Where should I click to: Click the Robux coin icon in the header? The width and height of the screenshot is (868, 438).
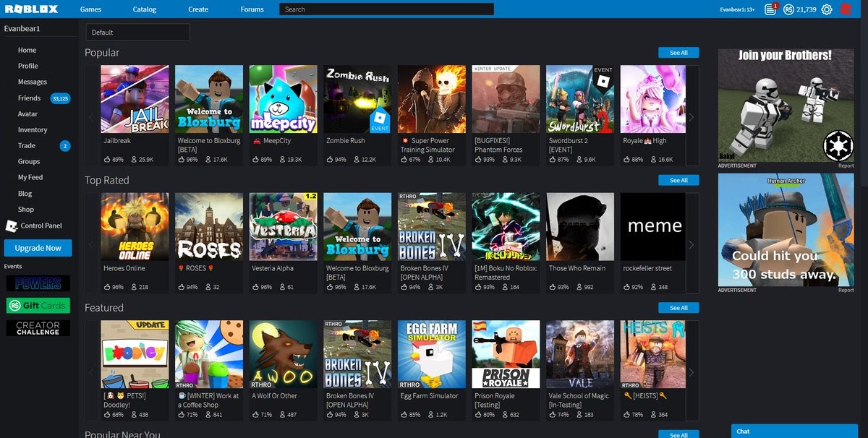click(x=789, y=9)
